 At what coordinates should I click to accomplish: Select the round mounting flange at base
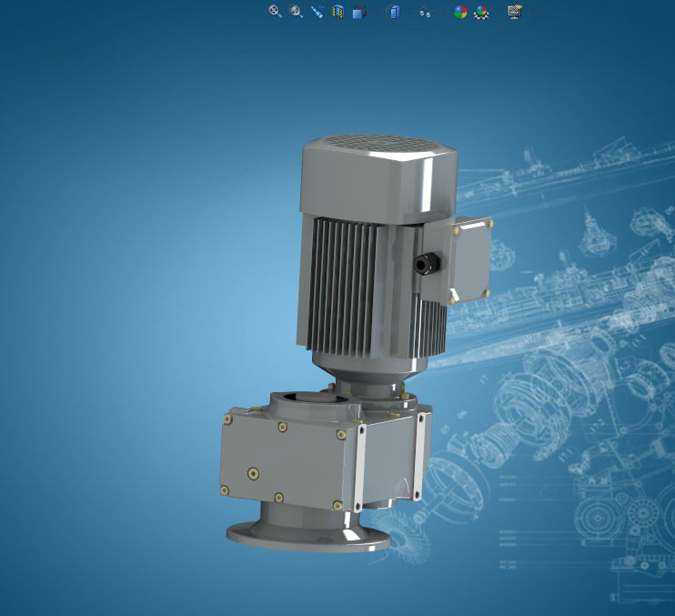[x=308, y=537]
